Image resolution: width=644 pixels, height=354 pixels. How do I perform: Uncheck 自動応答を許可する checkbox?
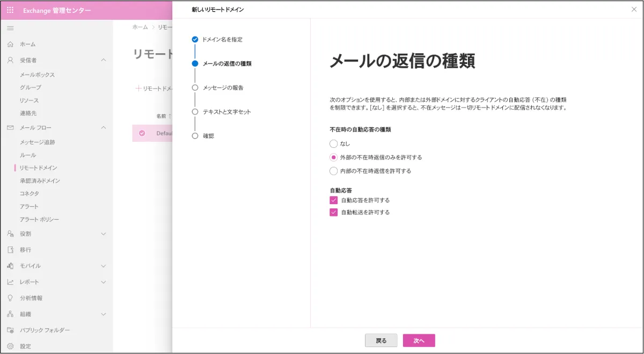click(x=333, y=200)
